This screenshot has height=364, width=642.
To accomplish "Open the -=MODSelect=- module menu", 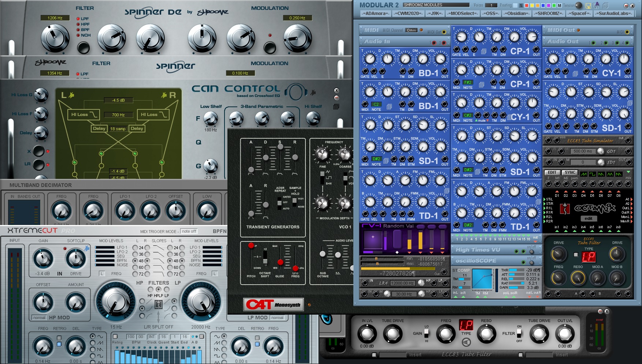I will (463, 14).
